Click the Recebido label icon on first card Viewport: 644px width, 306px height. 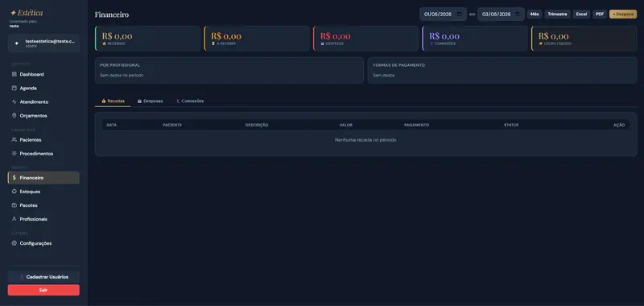point(104,43)
